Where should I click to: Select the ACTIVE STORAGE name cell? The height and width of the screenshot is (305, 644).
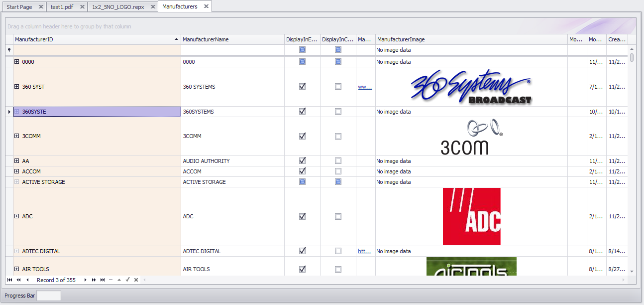click(232, 182)
